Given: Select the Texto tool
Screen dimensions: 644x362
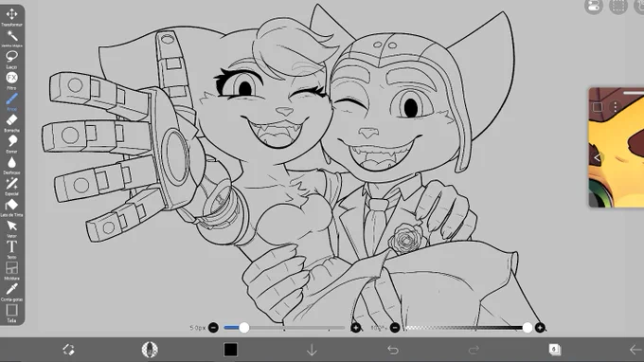Looking at the screenshot, I should tap(11, 249).
